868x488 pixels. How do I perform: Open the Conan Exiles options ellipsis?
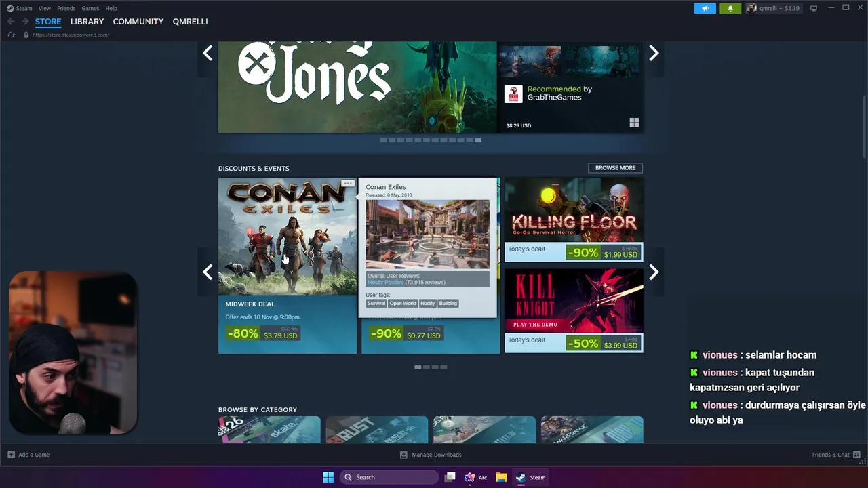pyautogui.click(x=348, y=183)
